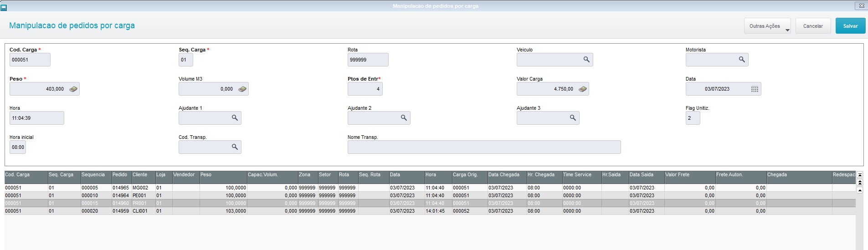The width and height of the screenshot is (868, 250).
Task: Click the Rota field with 999999
Action: click(368, 60)
